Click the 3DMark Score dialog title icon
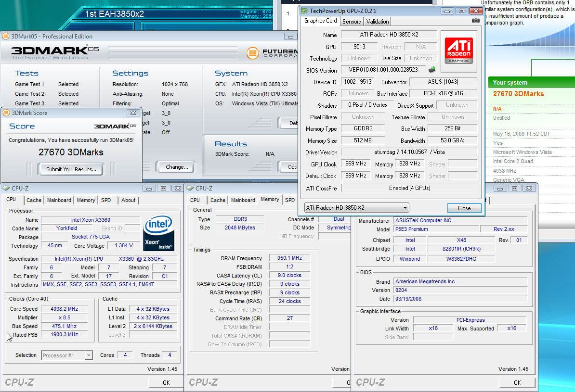 (6, 113)
